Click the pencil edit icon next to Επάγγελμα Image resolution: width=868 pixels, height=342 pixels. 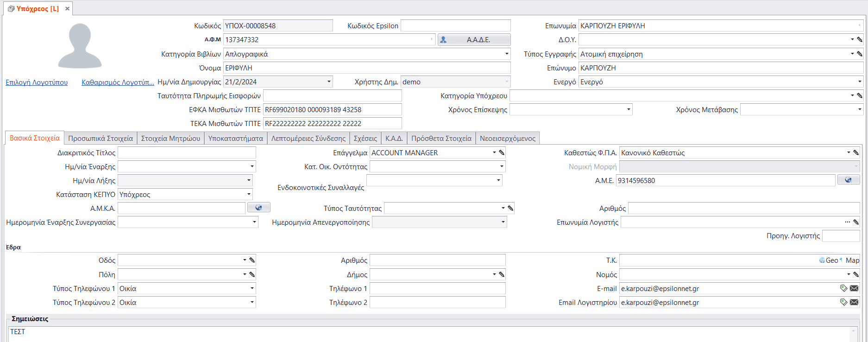pyautogui.click(x=502, y=152)
